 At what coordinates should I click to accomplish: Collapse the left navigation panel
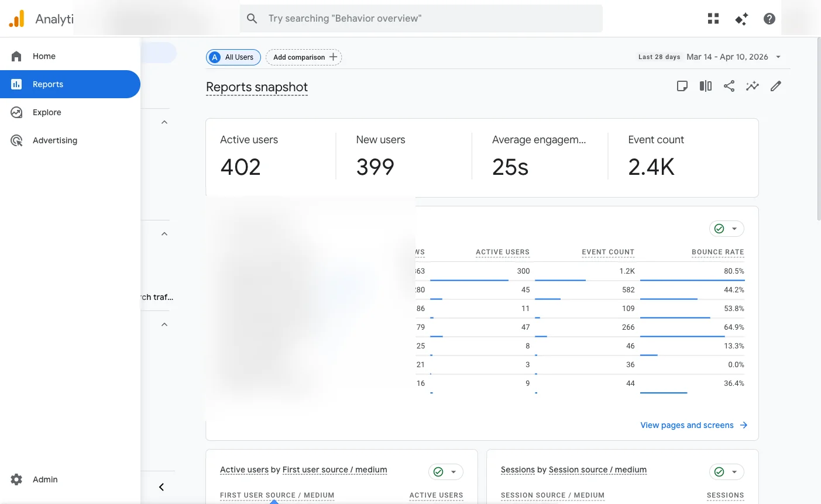point(161,486)
